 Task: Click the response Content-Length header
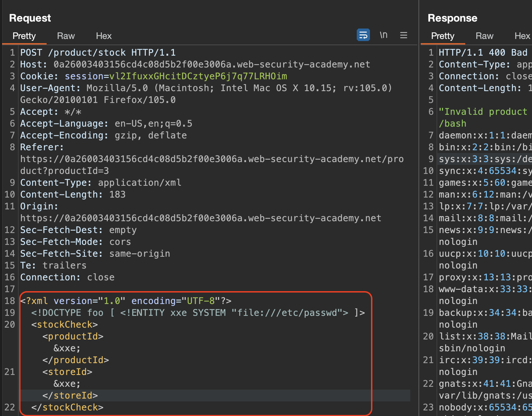485,88
